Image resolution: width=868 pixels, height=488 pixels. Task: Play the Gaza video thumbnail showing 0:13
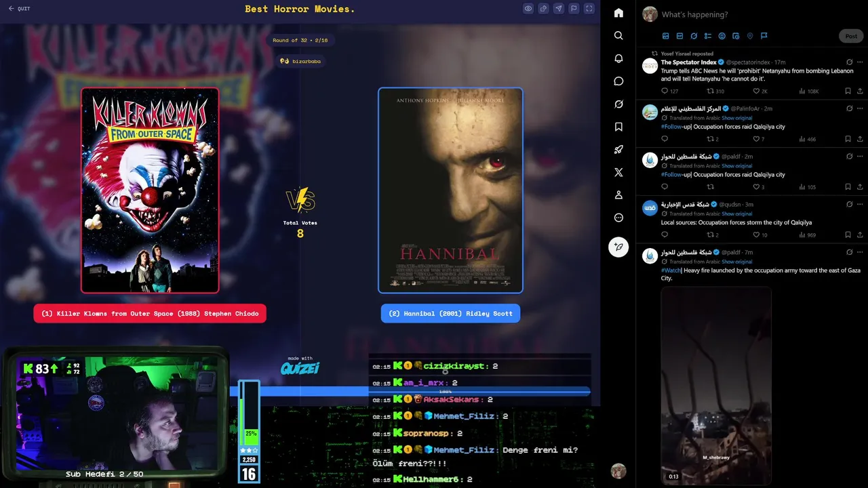coord(716,385)
